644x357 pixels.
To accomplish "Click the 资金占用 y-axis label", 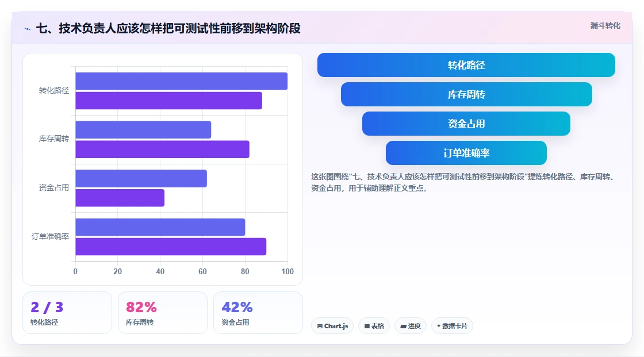I will [x=54, y=188].
